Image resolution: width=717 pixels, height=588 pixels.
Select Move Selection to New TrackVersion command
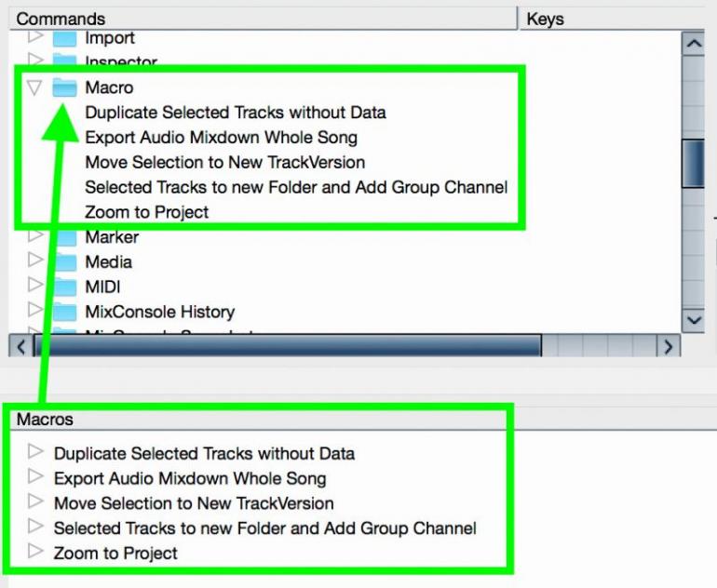pyautogui.click(x=225, y=162)
